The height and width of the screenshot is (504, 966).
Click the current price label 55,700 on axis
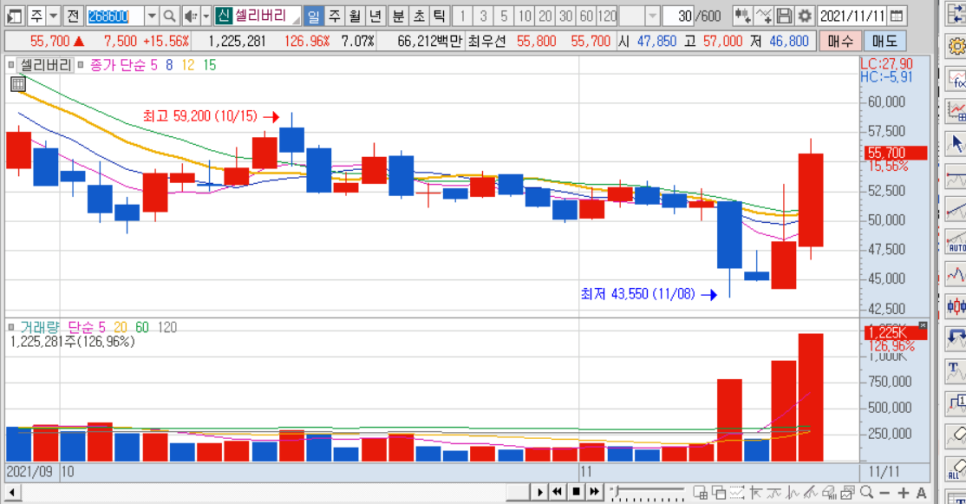(896, 152)
